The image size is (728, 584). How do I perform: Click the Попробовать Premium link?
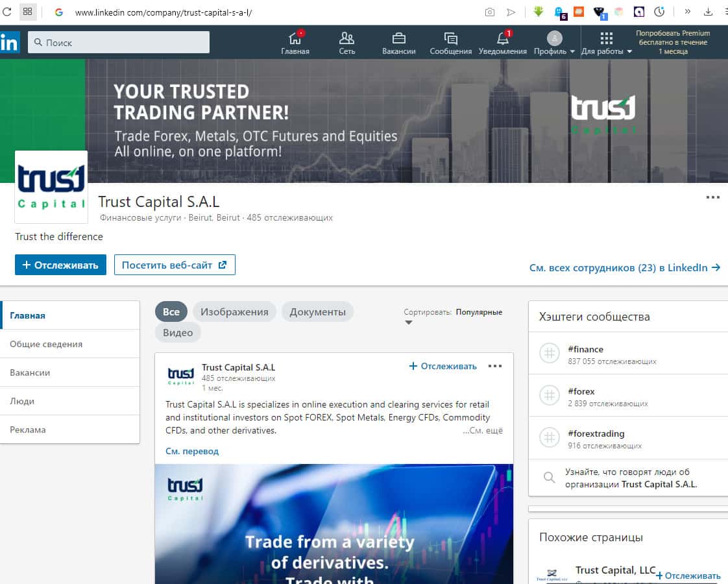673,42
